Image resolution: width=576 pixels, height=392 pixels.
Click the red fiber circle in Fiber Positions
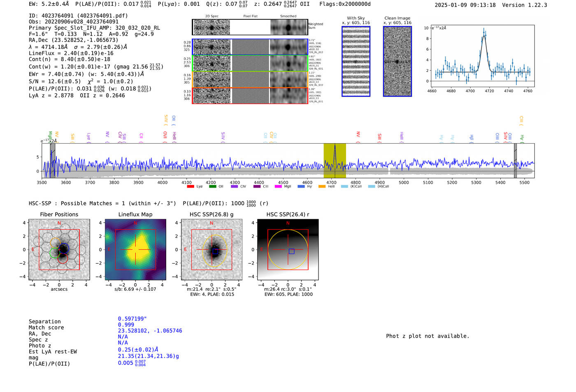(63, 258)
